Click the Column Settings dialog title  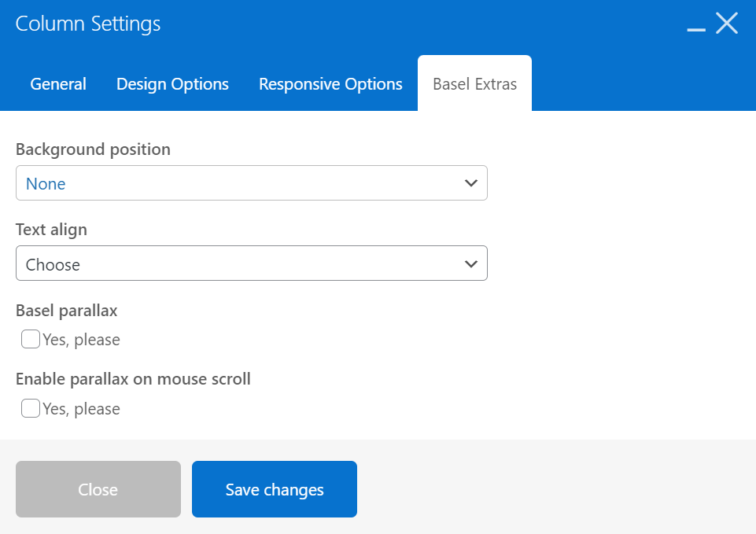pyautogui.click(x=87, y=24)
